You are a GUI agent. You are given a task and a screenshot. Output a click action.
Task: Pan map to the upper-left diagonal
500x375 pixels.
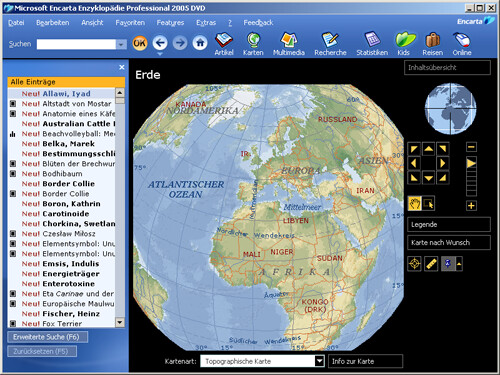click(414, 149)
